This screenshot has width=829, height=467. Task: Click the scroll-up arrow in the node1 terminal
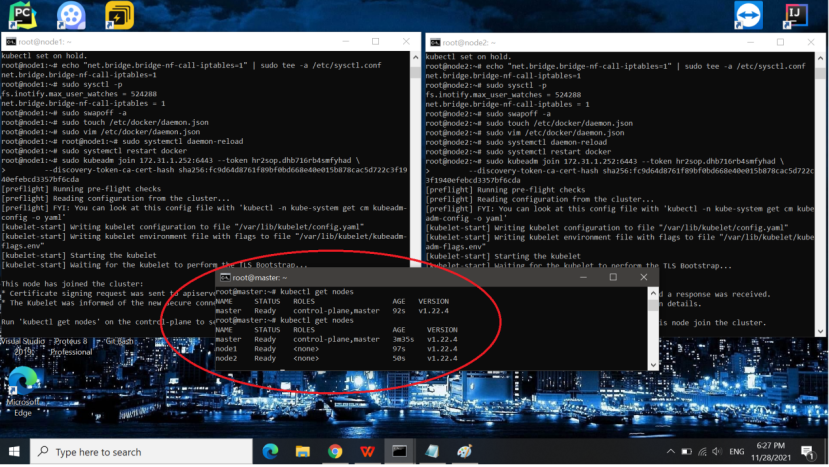pos(415,57)
